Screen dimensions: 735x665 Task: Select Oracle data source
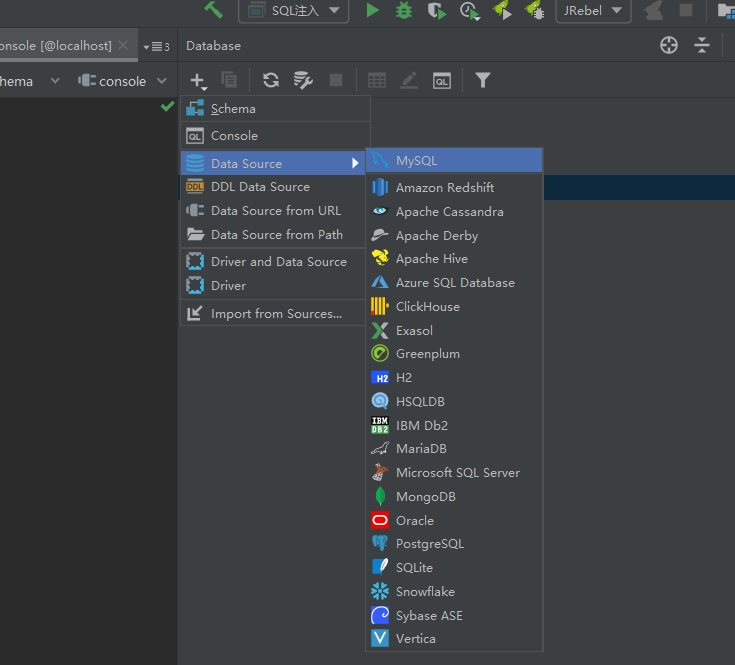click(x=454, y=521)
